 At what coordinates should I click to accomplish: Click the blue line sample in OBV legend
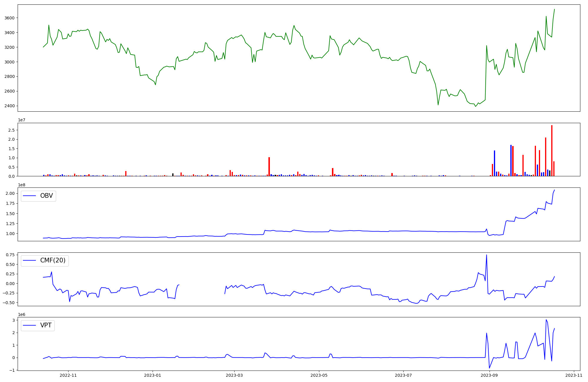29,196
